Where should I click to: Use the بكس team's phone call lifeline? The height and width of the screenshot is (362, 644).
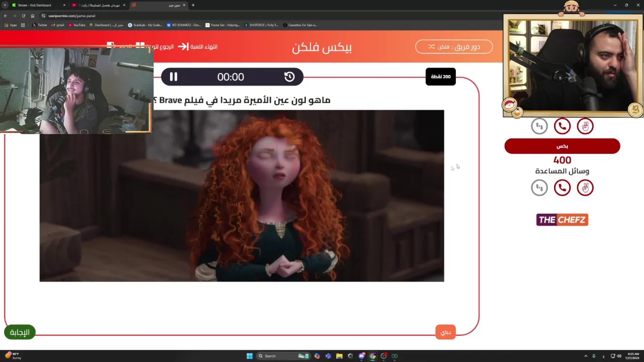click(x=562, y=188)
